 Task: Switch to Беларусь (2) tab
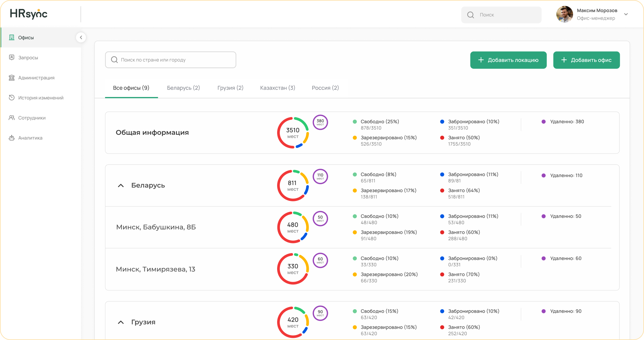pos(183,88)
